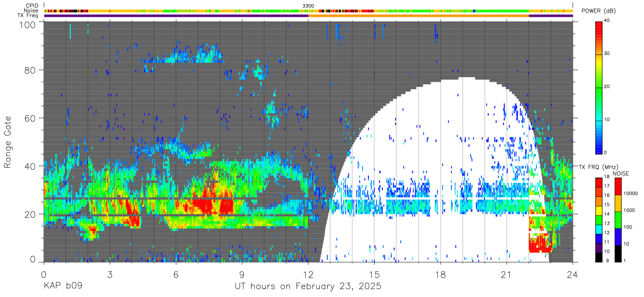Click UT hour tick 12 on time axis
644x297 pixels.
point(308,273)
